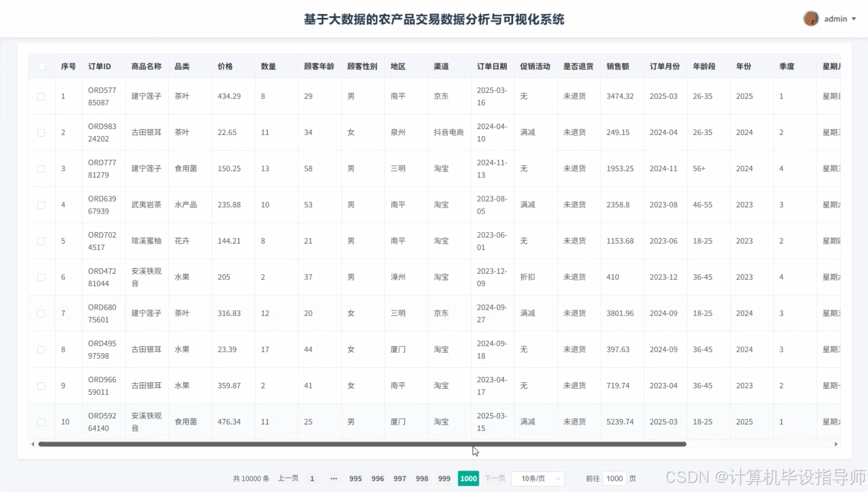Check the row for order ORD77781279
This screenshot has height=492, width=868.
point(41,169)
